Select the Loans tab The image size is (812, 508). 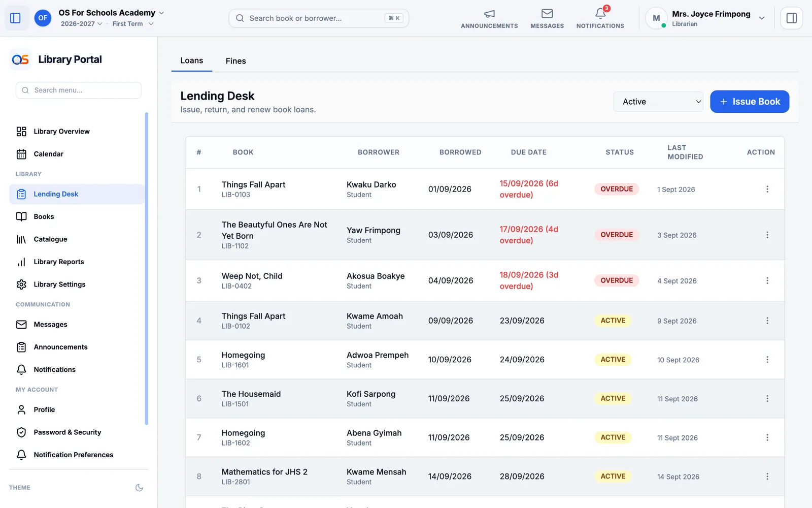click(x=192, y=60)
